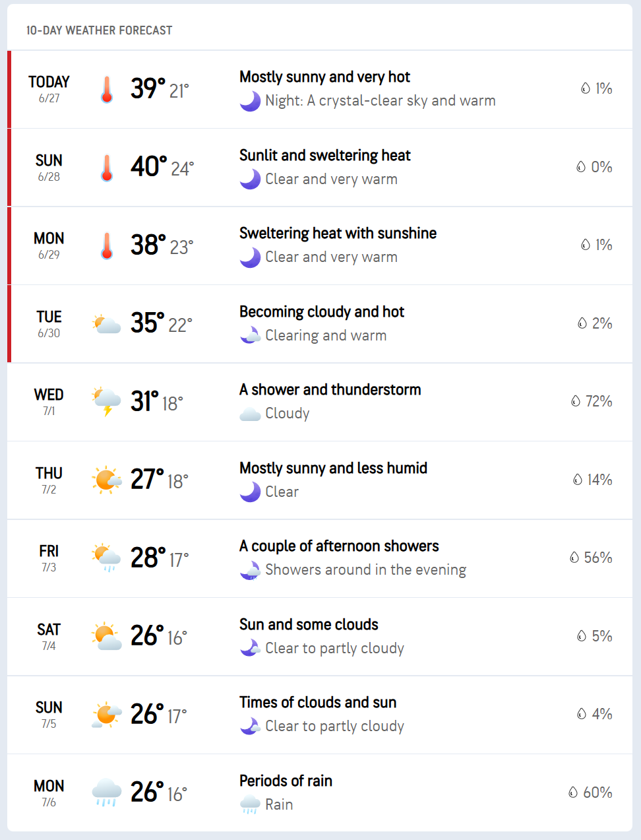
Task: Click the thermometer icon for SUN 6/28
Action: 107,168
